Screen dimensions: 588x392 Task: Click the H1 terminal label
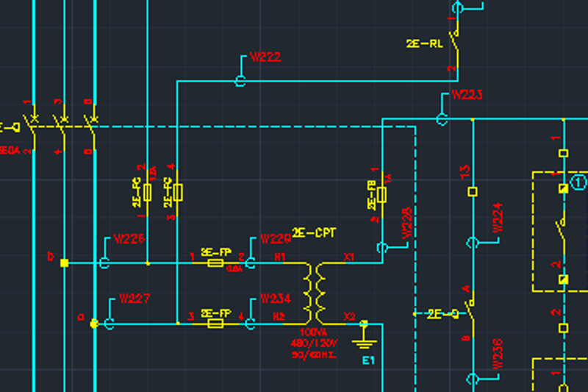click(280, 257)
